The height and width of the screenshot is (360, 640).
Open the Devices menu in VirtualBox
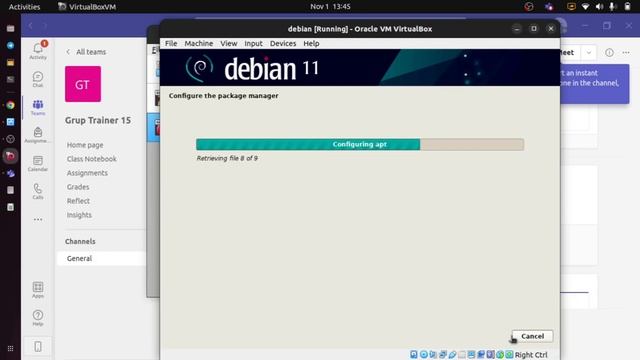click(283, 43)
